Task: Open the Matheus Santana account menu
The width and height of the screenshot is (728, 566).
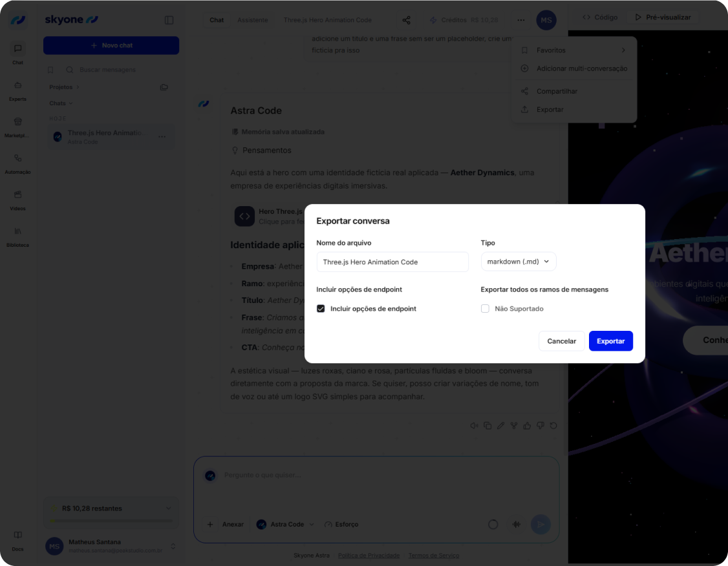Action: coord(111,546)
